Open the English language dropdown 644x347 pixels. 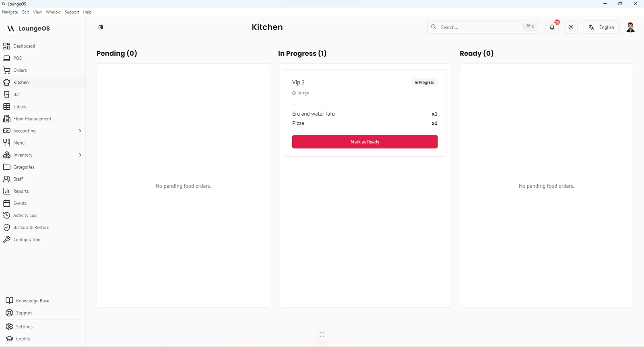(x=601, y=27)
